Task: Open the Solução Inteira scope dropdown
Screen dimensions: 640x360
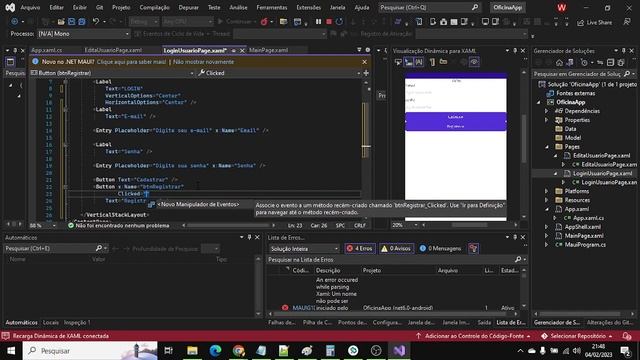Action: click(x=304, y=249)
